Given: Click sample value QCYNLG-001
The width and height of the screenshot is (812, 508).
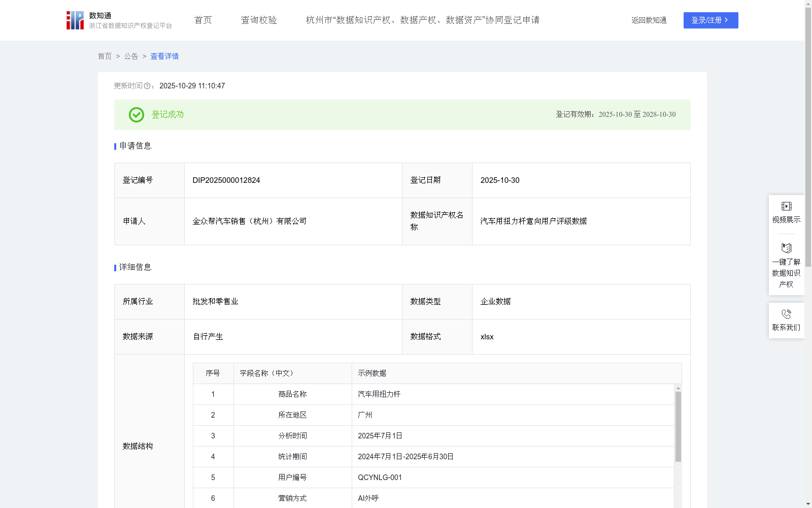Looking at the screenshot, I should [x=380, y=478].
